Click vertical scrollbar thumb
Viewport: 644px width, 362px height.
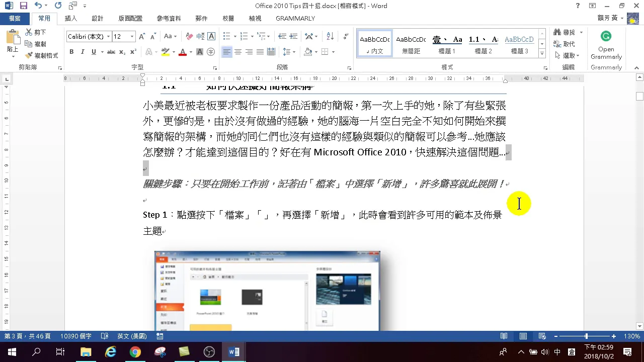639,96
